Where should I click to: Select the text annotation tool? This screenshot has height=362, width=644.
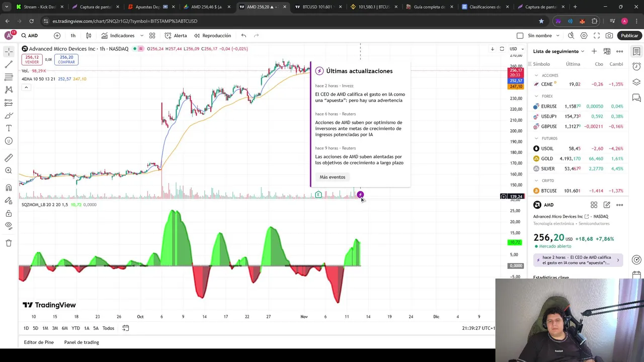point(9,128)
